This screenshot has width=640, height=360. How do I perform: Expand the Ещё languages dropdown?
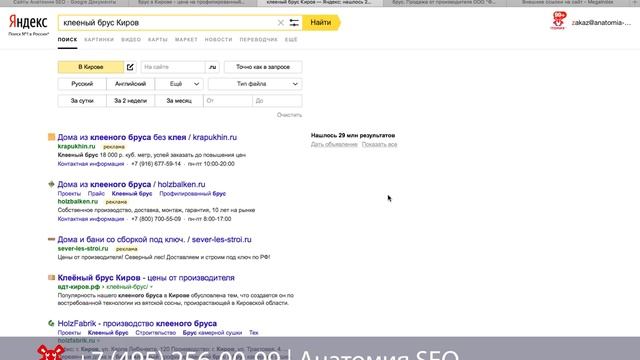(179, 84)
